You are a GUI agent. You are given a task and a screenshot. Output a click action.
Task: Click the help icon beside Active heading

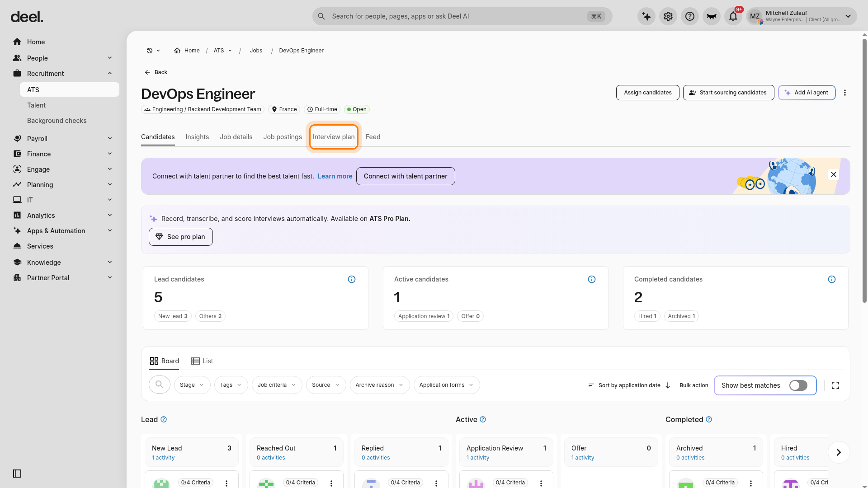pyautogui.click(x=483, y=420)
